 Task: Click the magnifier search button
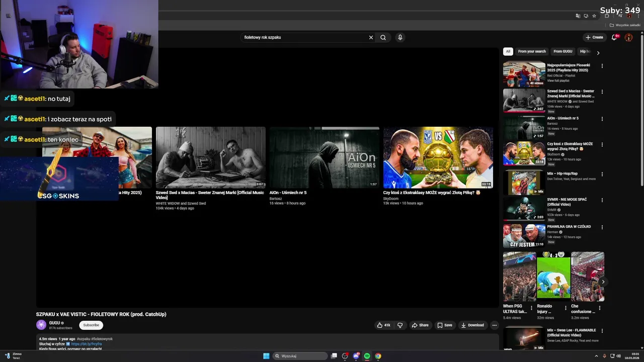tap(383, 37)
